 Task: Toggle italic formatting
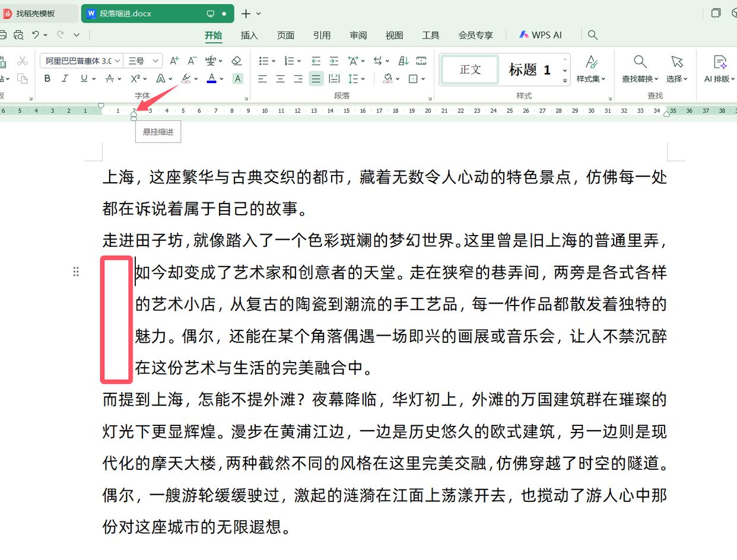point(65,78)
